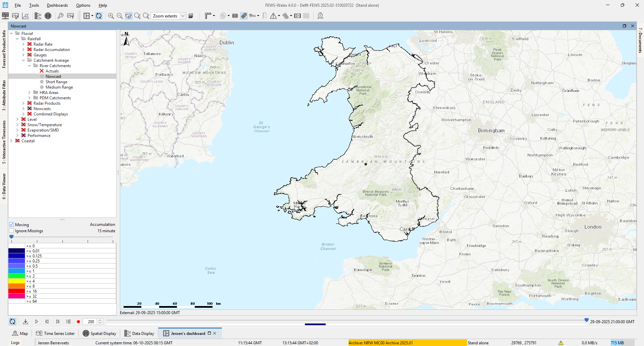Open the Dashboards menu
Viewport: 644px width, 346px height.
(x=57, y=5)
